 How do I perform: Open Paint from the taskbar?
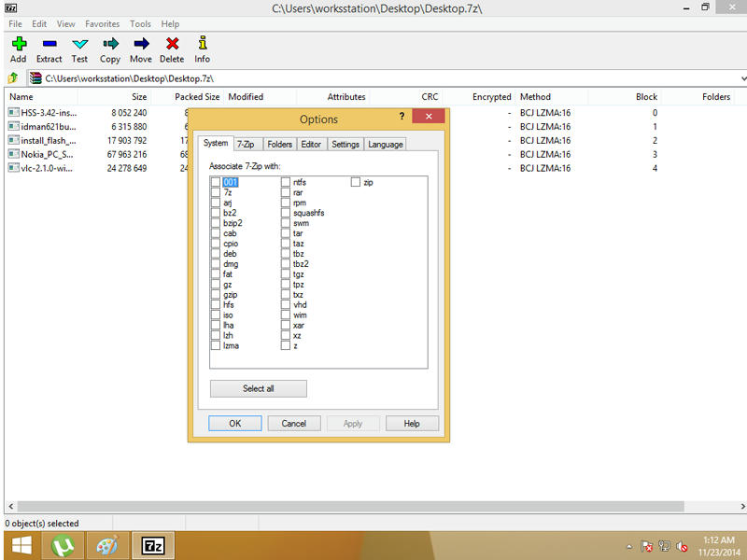[107, 546]
